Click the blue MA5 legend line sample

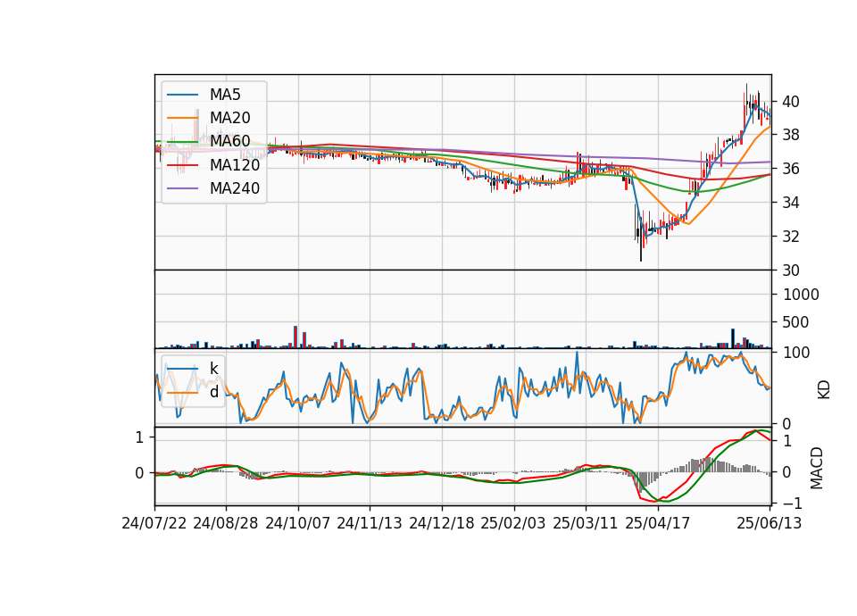[x=182, y=95]
